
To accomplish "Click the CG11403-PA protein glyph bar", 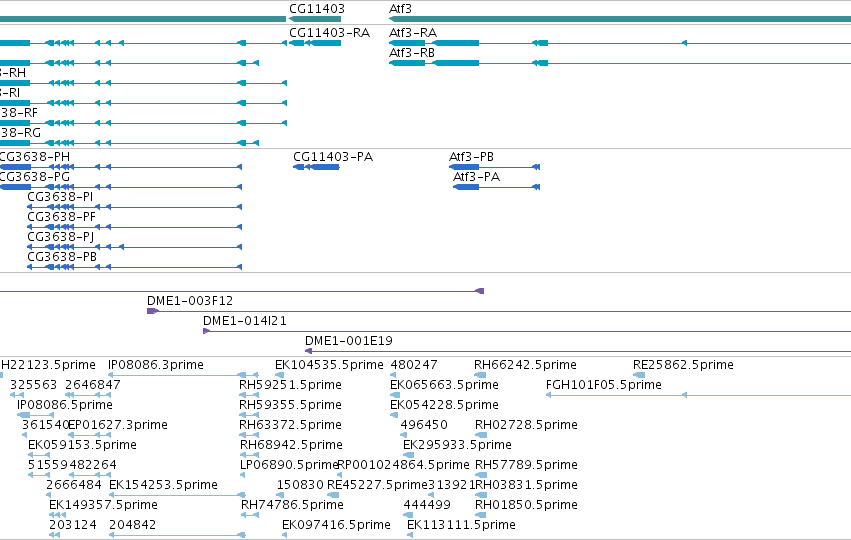I will click(316, 167).
